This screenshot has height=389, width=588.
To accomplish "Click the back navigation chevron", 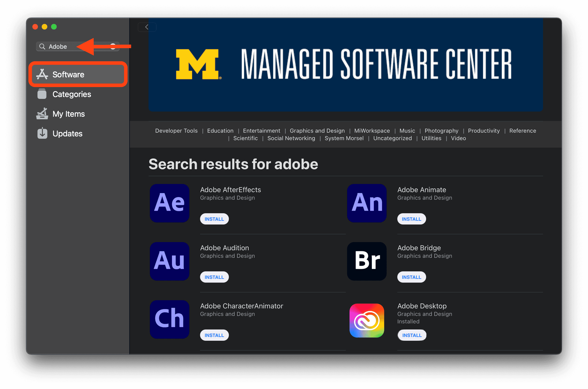I will click(147, 27).
